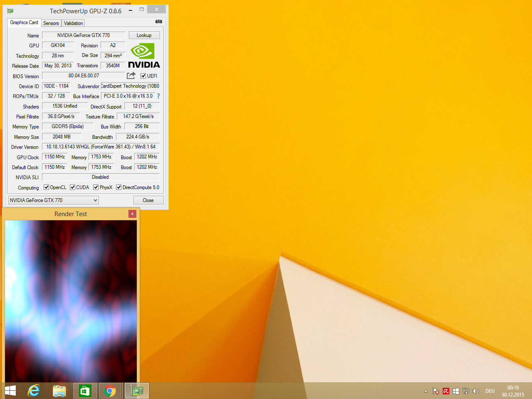The image size is (532, 399).
Task: Click the Release Date May 30, 2013
Action: tap(58, 66)
